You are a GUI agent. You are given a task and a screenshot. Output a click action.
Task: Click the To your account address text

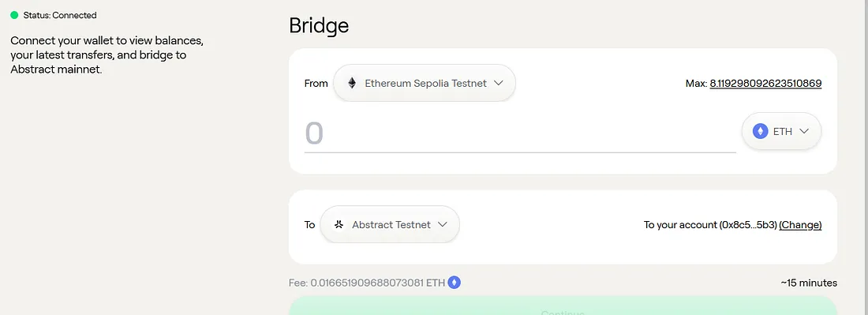pos(711,225)
